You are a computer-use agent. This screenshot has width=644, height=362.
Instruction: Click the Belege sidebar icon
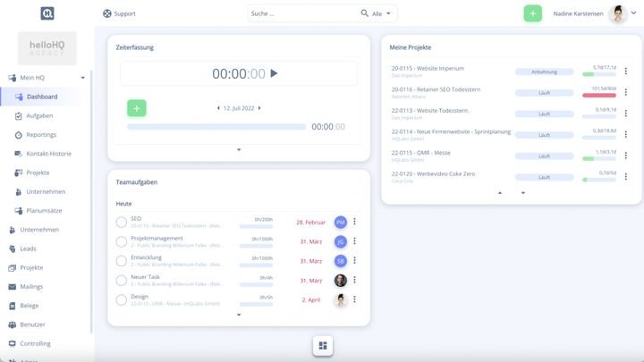[13, 306]
